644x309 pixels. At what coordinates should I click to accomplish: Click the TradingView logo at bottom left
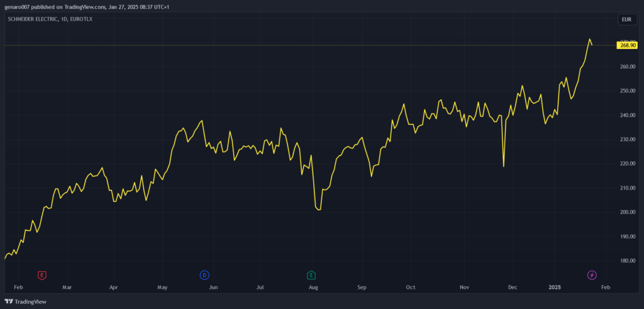(26, 301)
